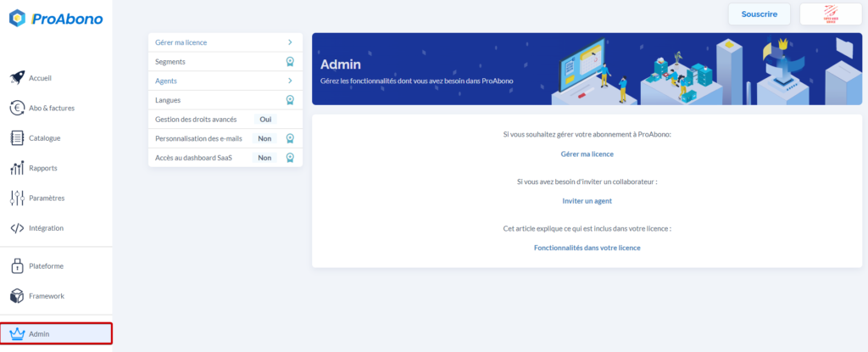Toggle the Oui value for Gestion des droits avancés

tap(265, 120)
